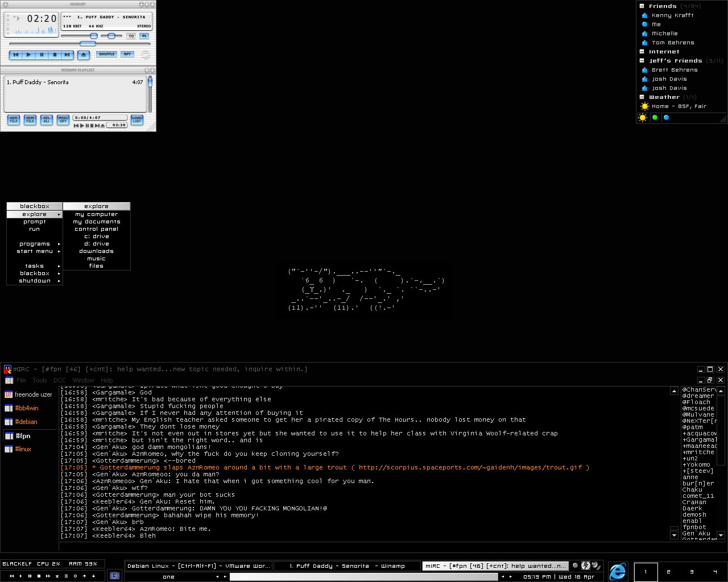Select Kenny Krafft in buddy list
Viewport: 728px width, 582px height.
click(672, 15)
